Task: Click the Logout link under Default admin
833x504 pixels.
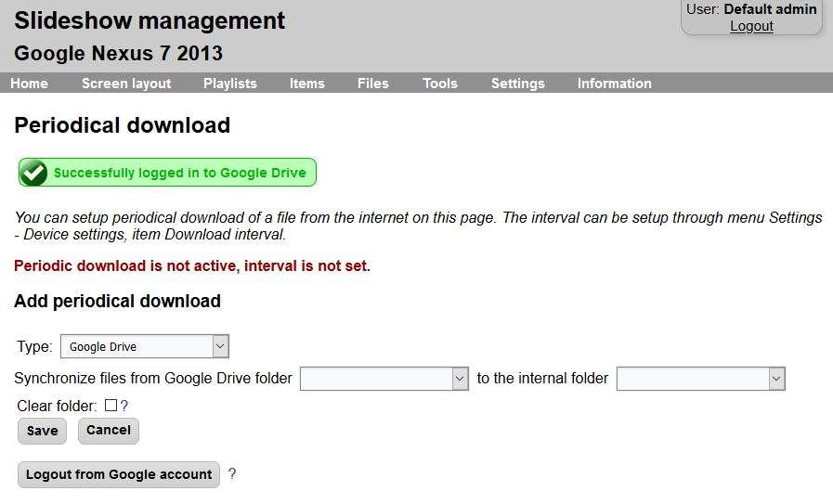Action: coord(751,26)
